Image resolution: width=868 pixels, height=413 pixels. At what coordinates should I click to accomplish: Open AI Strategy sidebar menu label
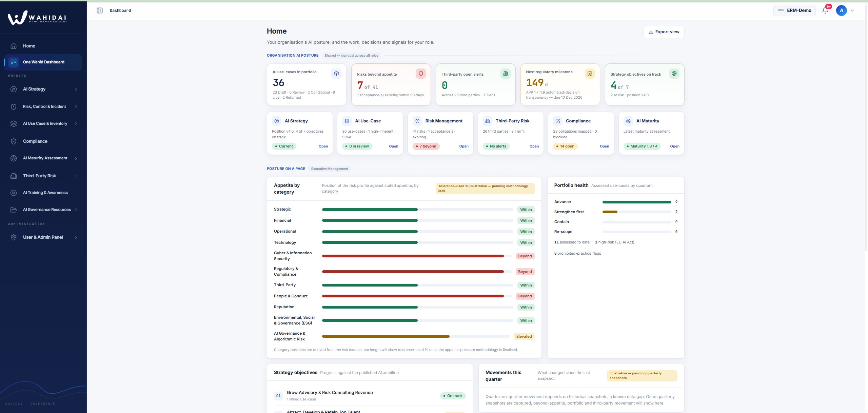coord(34,89)
